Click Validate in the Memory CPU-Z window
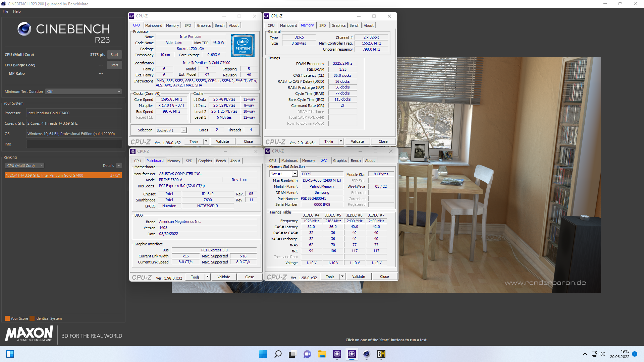The image size is (644, 362). tap(357, 141)
